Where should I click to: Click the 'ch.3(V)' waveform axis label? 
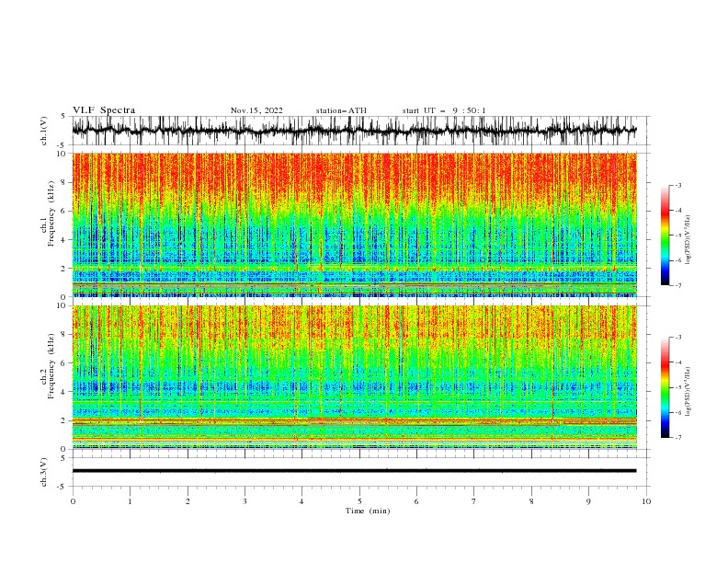pos(44,472)
